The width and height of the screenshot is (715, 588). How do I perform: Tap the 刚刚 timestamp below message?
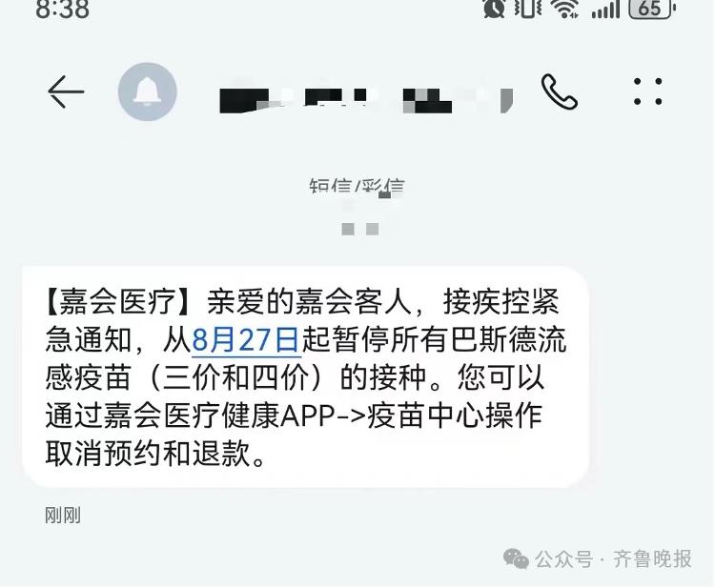[63, 516]
